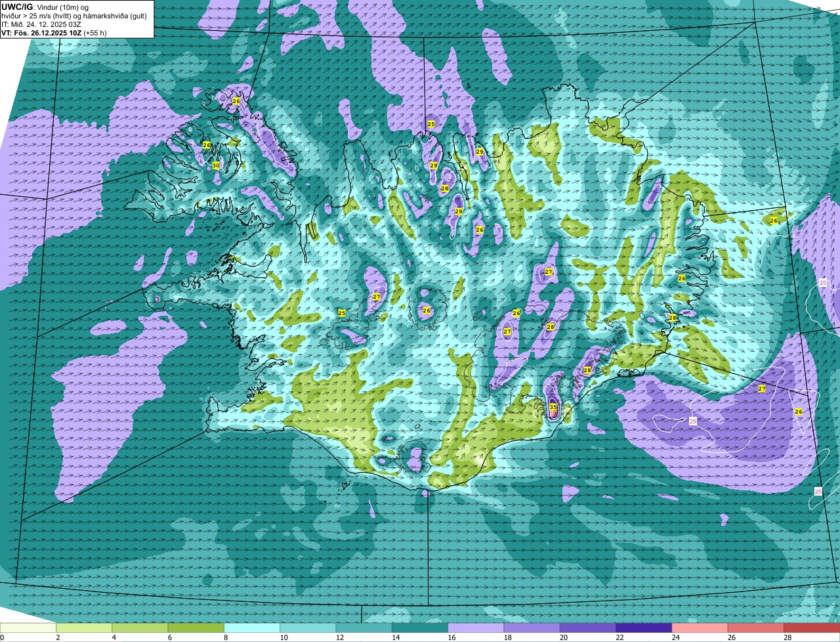
Task: Click the 18–20 m/s medium purple legend swatch
Action: pyautogui.click(x=532, y=628)
